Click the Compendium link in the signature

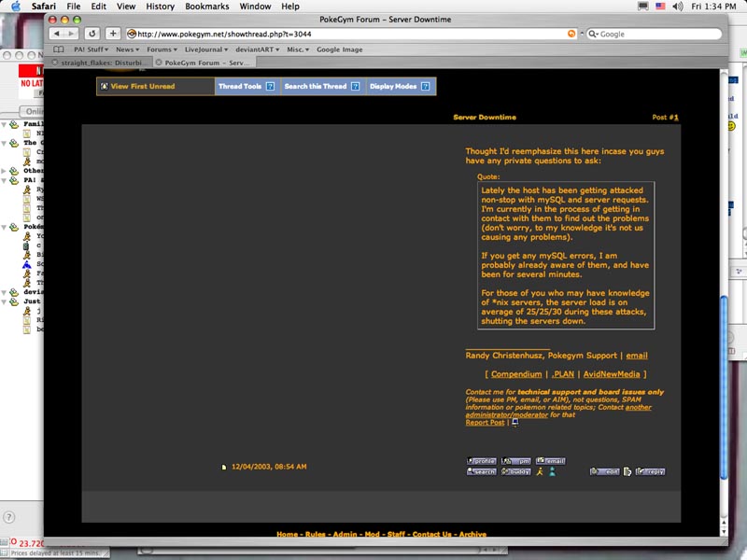[515, 374]
